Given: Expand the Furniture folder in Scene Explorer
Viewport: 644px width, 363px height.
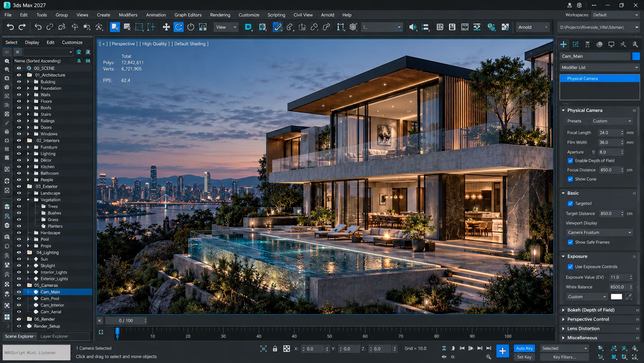Looking at the screenshot, I should pos(28,147).
